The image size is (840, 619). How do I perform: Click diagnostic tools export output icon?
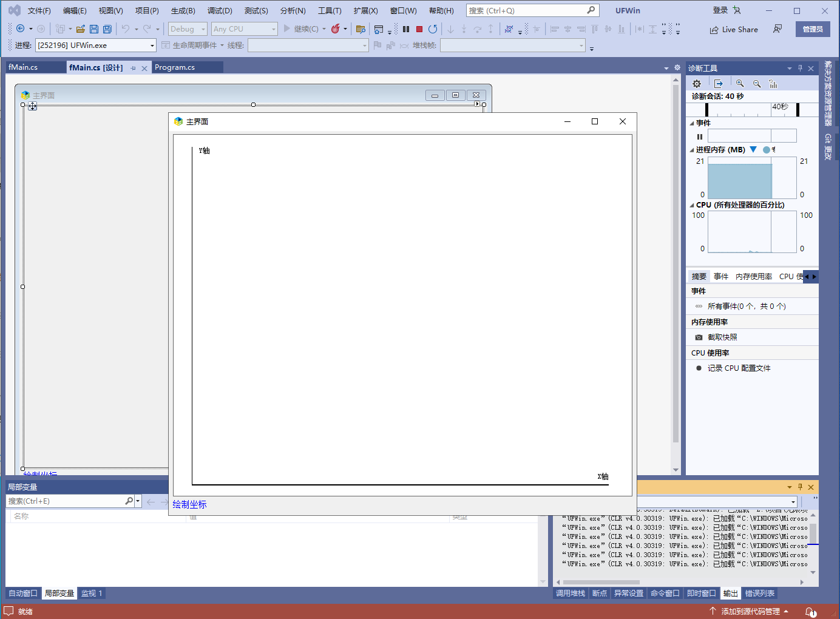pos(719,84)
